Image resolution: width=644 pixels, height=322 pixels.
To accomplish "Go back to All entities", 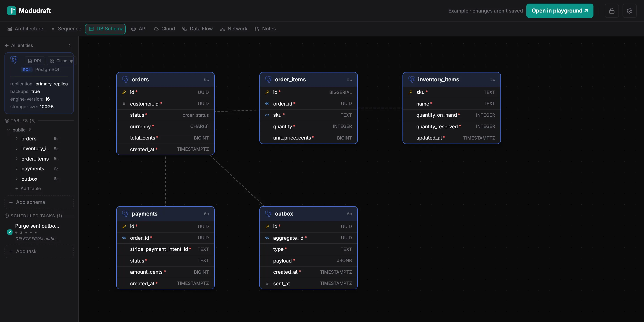I will point(19,45).
